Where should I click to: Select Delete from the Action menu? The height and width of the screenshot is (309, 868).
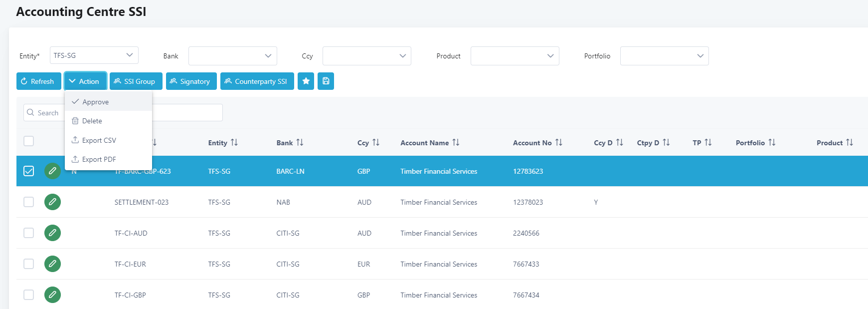[92, 121]
